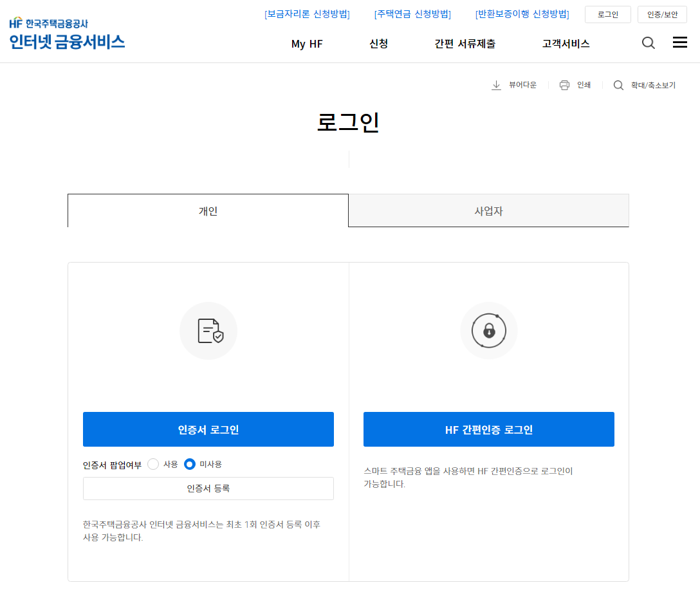Click the HF 간편인증 로그인 button

click(x=488, y=429)
